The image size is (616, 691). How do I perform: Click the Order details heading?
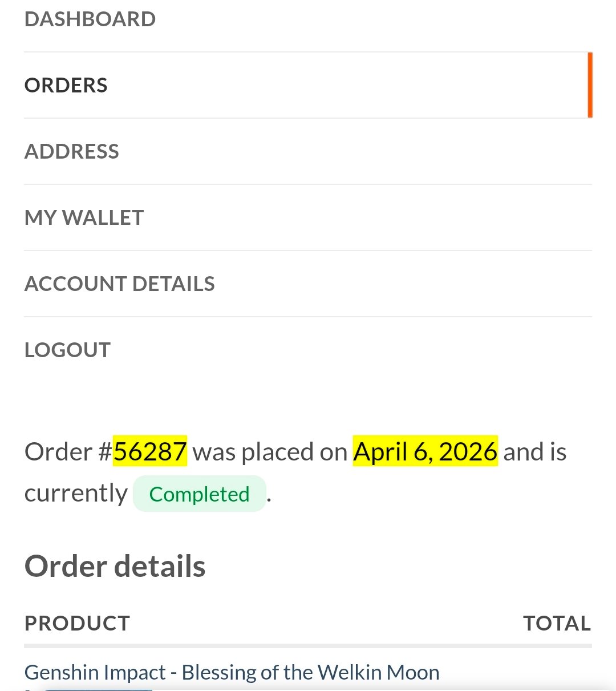click(x=115, y=567)
